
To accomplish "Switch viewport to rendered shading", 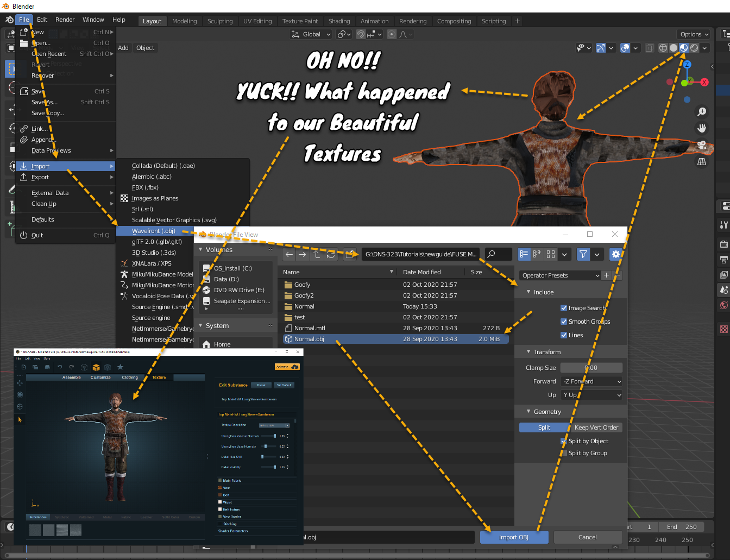I will (694, 48).
